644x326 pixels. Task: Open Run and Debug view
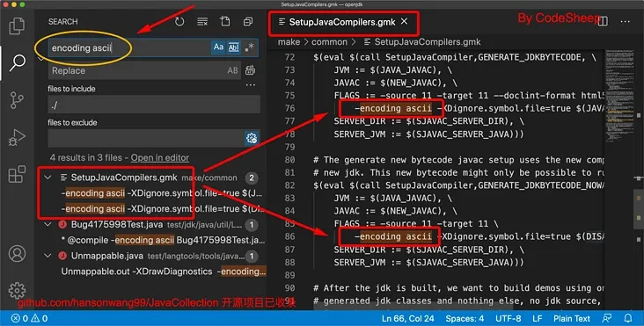[x=17, y=137]
